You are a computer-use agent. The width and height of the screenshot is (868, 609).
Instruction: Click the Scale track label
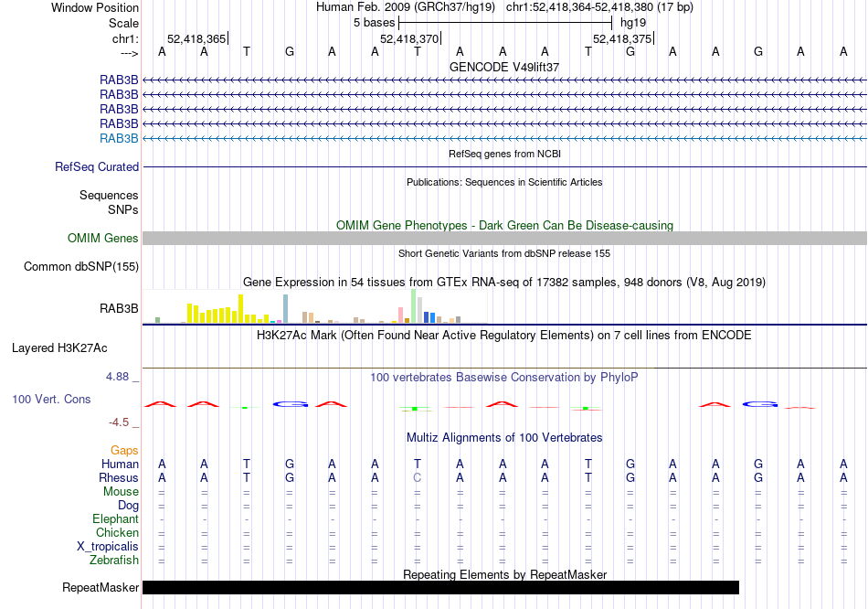[123, 23]
